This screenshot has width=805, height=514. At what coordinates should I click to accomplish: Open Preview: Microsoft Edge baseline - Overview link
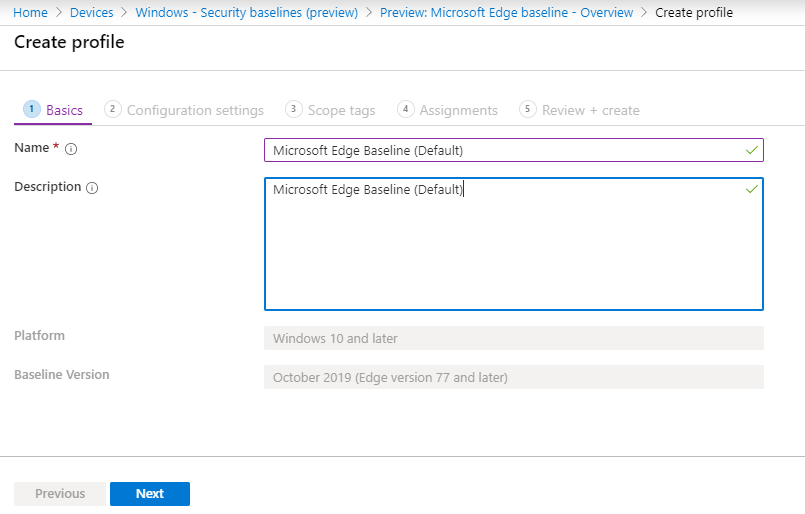pos(506,12)
